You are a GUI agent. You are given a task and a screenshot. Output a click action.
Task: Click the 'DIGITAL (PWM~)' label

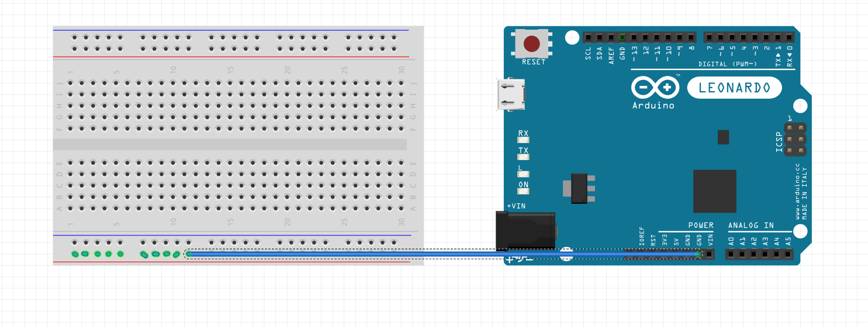(728, 64)
